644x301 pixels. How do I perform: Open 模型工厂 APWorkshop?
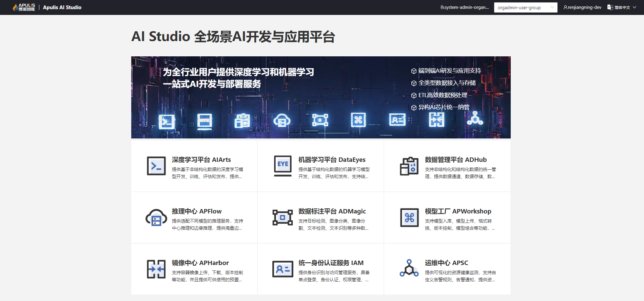pyautogui.click(x=458, y=211)
